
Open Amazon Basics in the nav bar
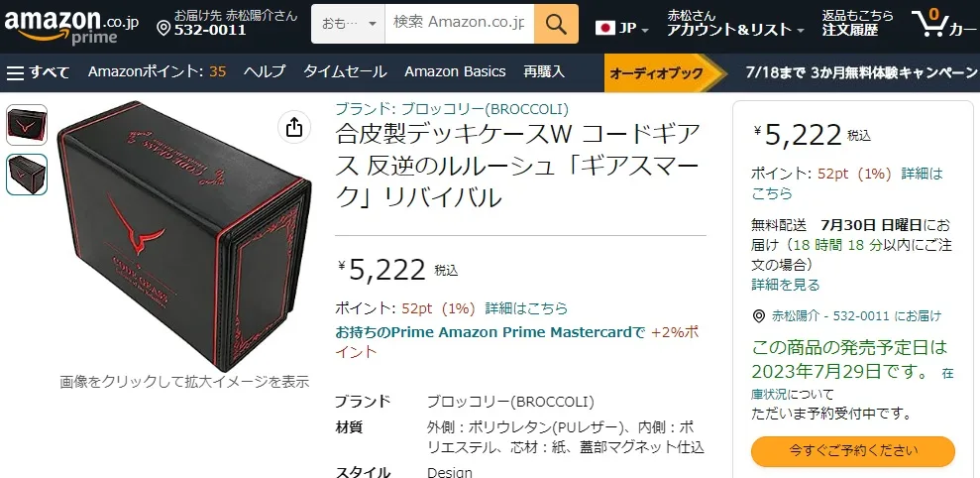click(455, 72)
